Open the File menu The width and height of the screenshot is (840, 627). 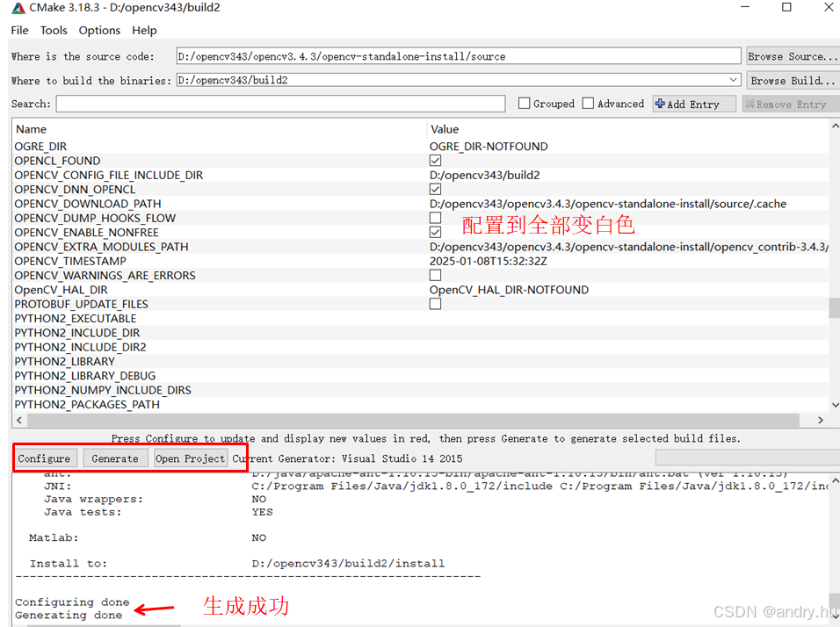pos(19,30)
